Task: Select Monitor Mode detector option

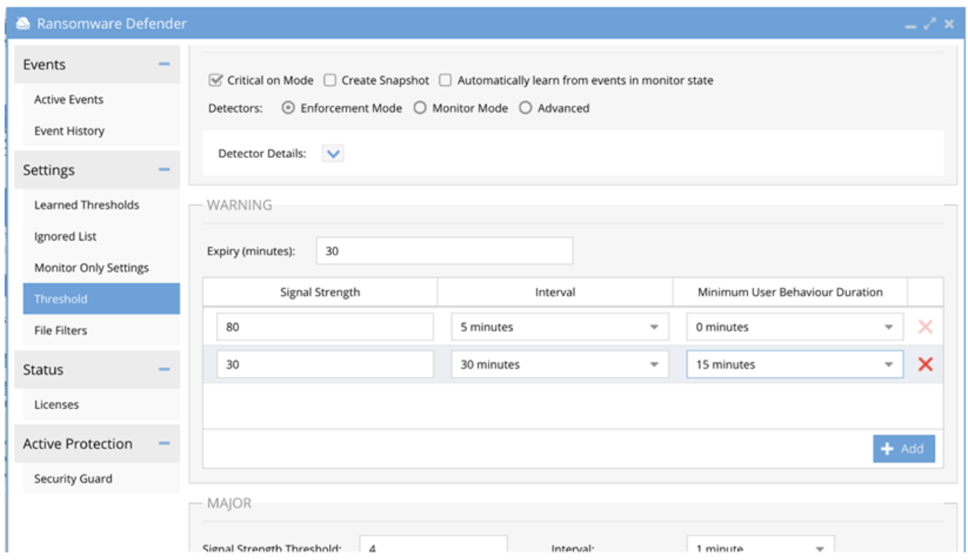Action: click(420, 108)
